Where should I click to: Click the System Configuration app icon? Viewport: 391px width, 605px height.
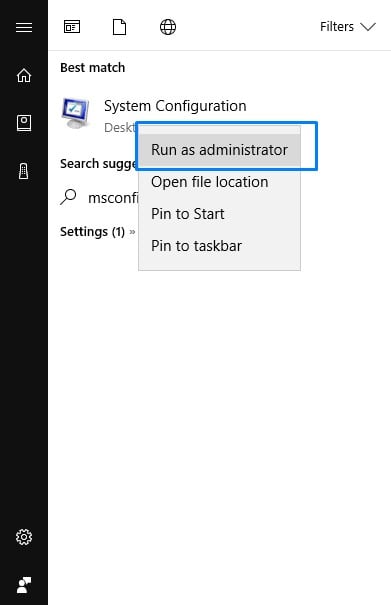[76, 113]
